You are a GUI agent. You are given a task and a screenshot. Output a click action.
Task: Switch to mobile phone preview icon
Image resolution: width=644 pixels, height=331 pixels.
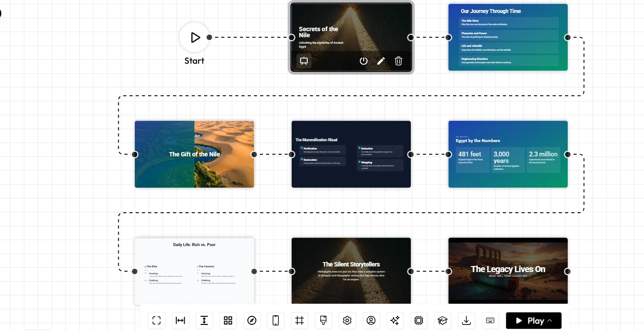coord(276,321)
